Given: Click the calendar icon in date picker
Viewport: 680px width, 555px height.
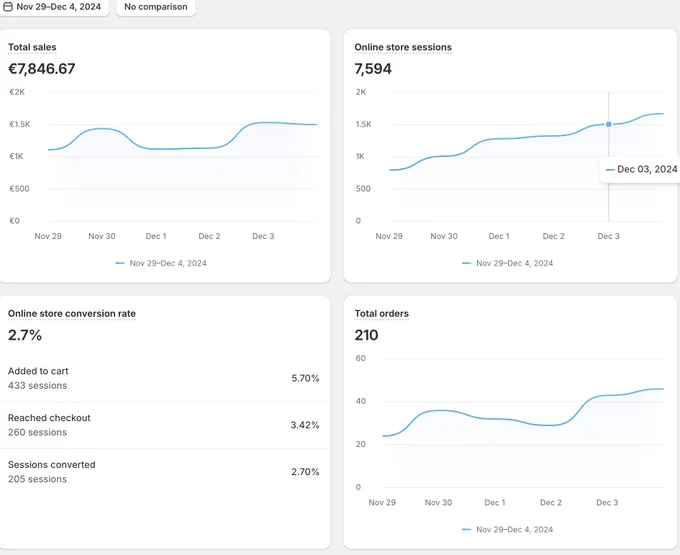Looking at the screenshot, I should click(8, 7).
